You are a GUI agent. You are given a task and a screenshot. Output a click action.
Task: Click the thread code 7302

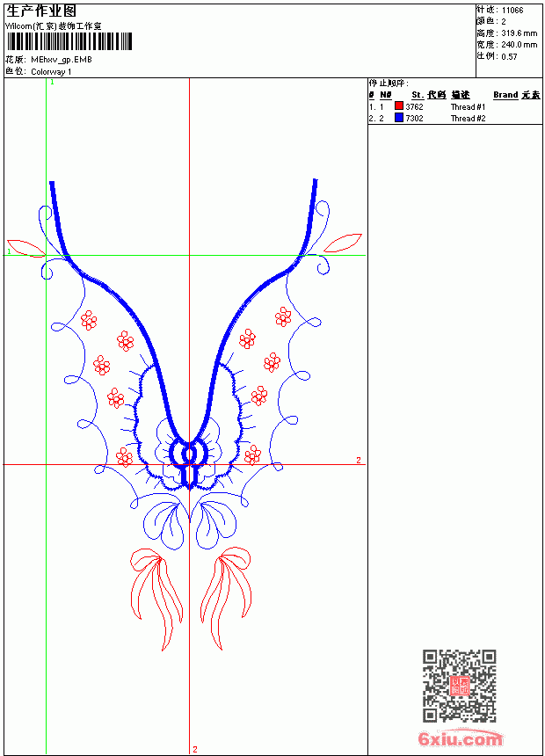pyautogui.click(x=414, y=118)
